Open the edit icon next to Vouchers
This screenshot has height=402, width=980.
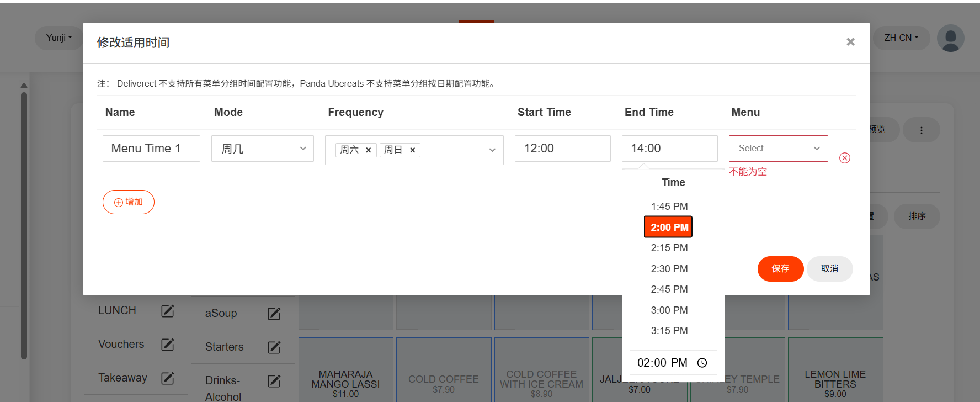[x=168, y=345]
